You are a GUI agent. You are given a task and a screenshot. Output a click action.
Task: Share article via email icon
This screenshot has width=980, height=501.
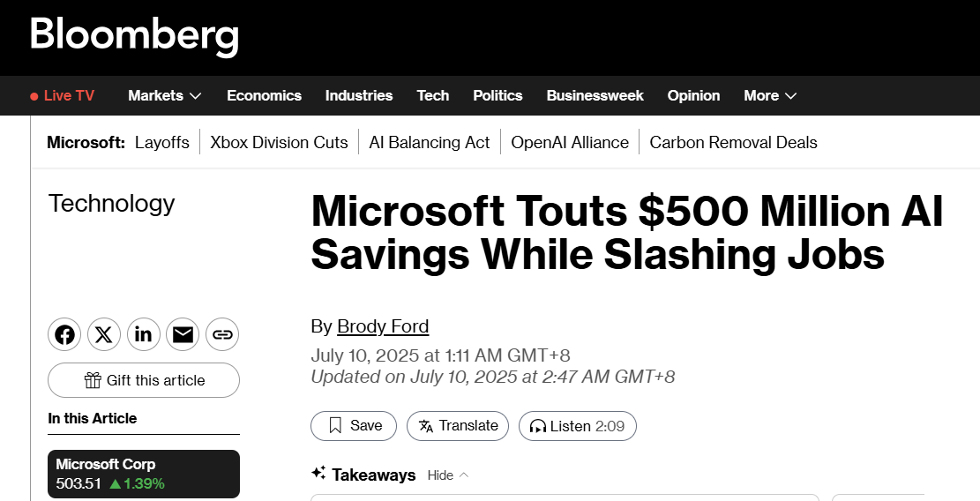point(183,334)
